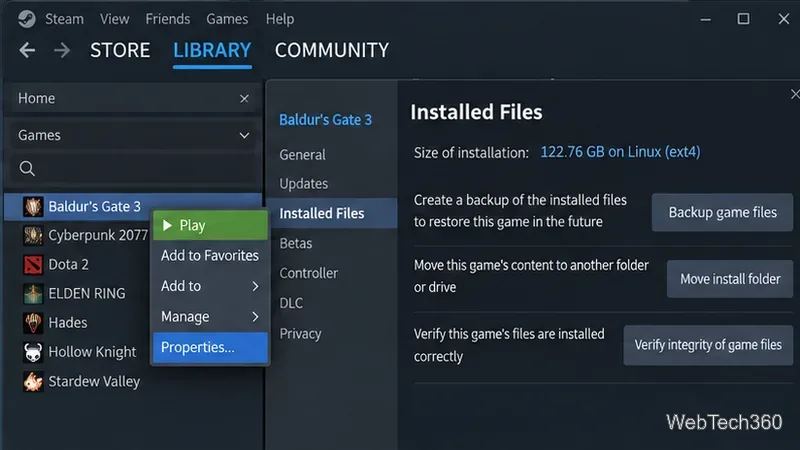Select Properties... in the context menu
The height and width of the screenshot is (450, 800).
pos(210,347)
